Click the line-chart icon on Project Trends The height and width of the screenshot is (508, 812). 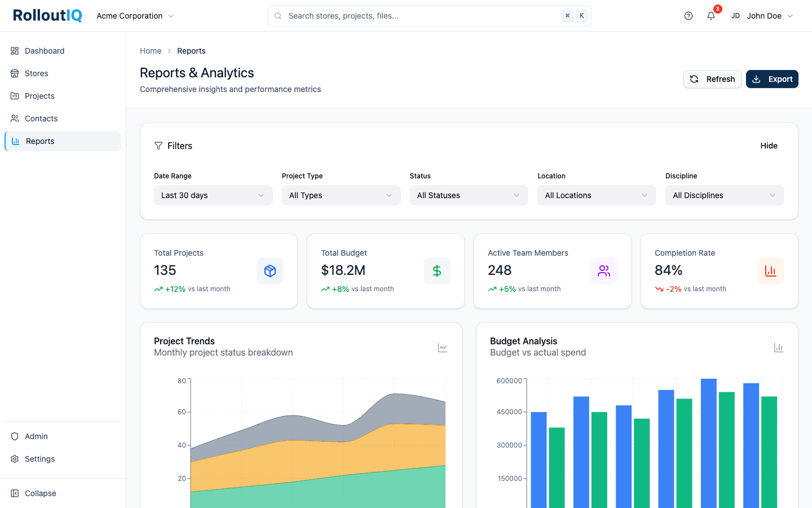pos(443,348)
